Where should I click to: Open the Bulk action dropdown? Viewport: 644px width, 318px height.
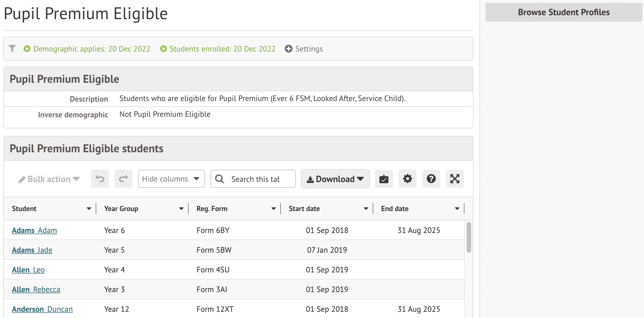coord(49,179)
